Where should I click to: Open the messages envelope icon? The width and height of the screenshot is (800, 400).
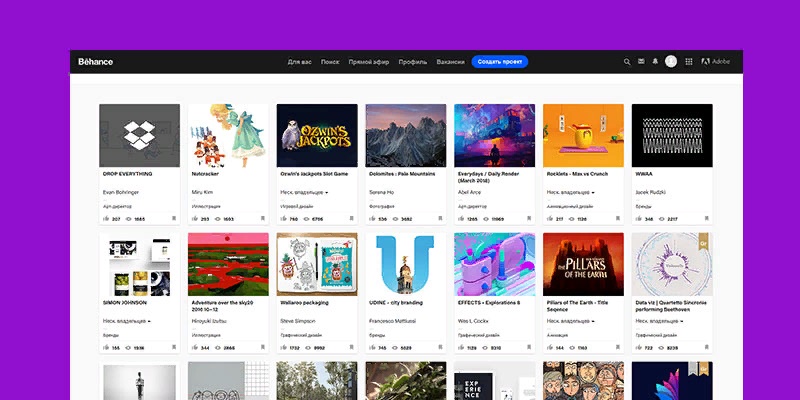click(641, 61)
